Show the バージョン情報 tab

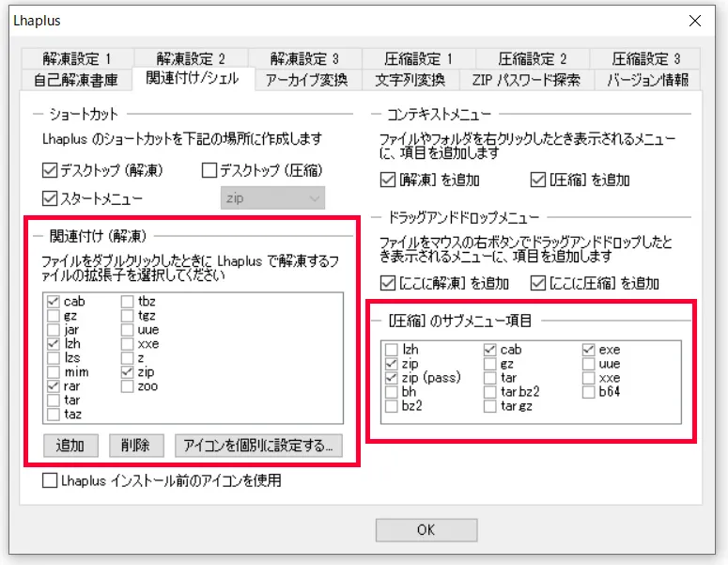(x=647, y=80)
